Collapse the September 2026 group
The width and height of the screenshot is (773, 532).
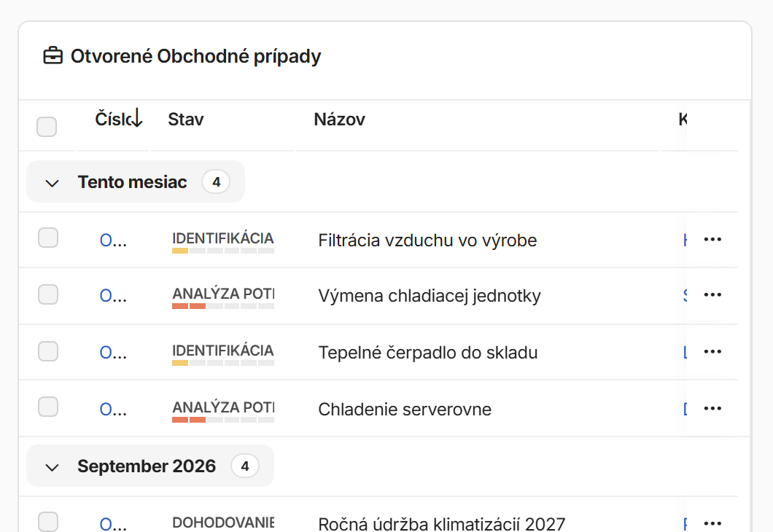pyautogui.click(x=52, y=467)
